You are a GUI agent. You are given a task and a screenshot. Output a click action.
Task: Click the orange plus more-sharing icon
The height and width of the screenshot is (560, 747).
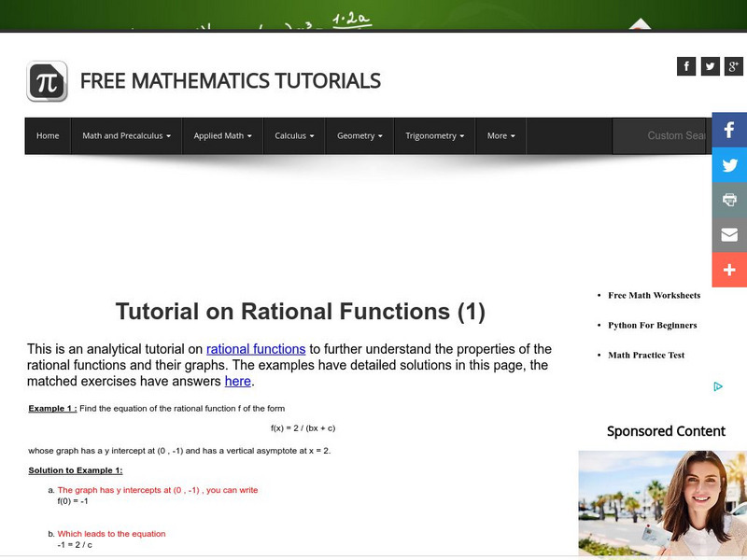[729, 270]
